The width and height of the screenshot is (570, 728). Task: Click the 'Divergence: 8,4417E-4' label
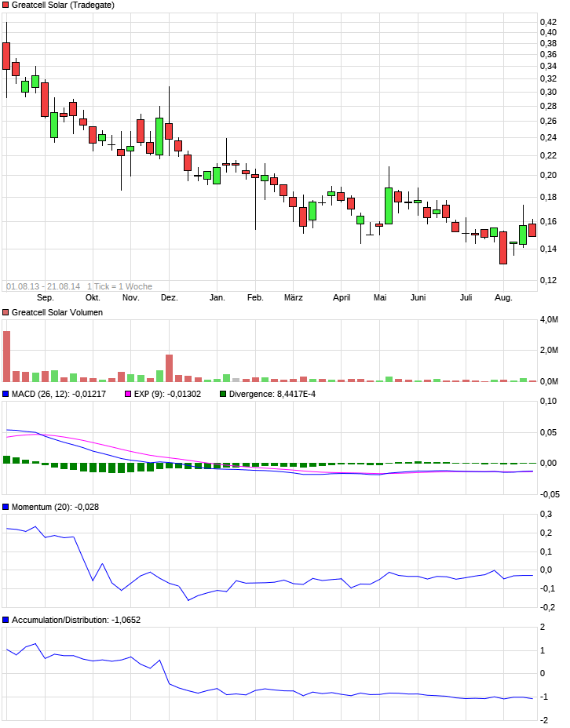pos(272,394)
